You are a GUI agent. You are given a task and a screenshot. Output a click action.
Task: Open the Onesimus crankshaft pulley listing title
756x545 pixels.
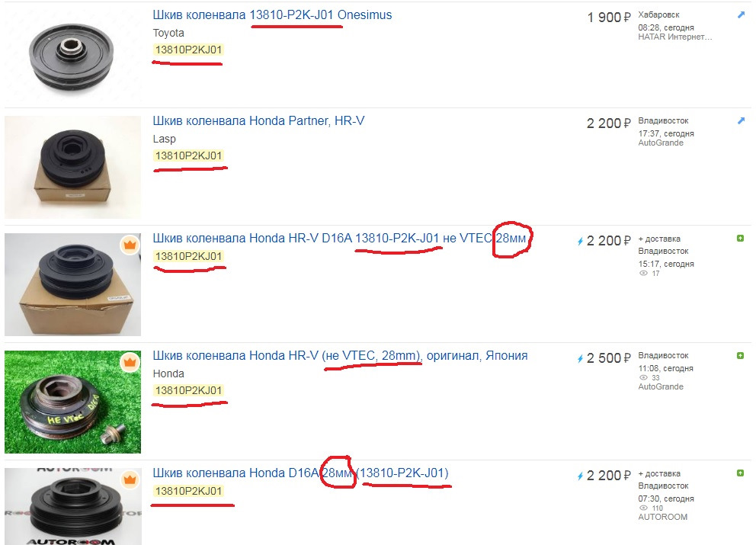click(x=272, y=15)
